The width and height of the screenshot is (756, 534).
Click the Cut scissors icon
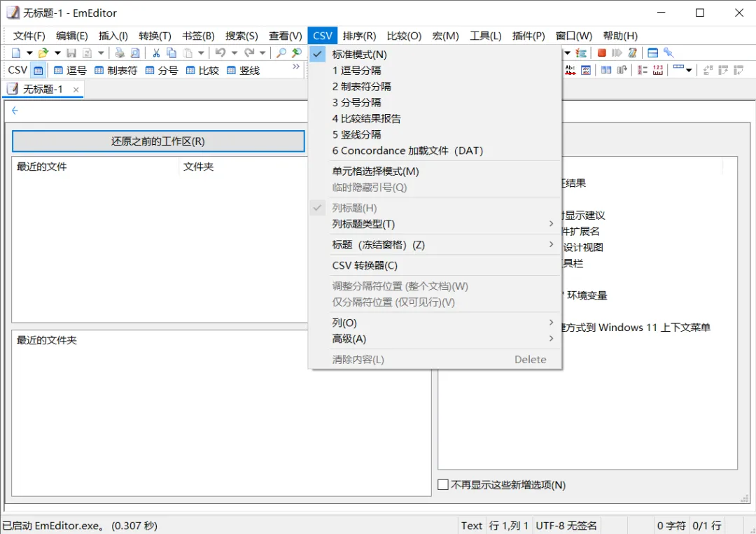pos(155,53)
